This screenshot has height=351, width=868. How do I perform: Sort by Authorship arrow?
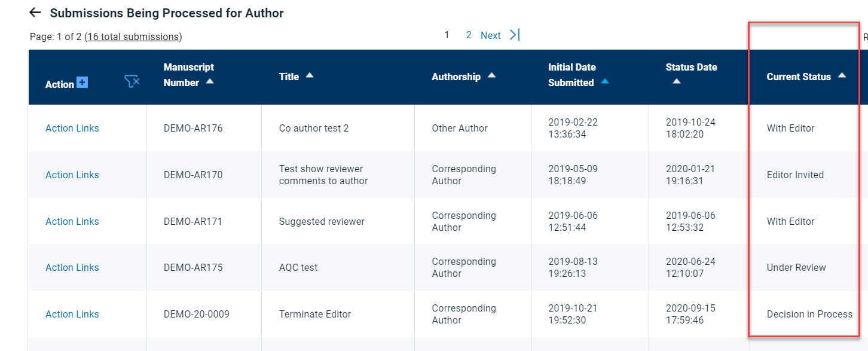pyautogui.click(x=491, y=75)
